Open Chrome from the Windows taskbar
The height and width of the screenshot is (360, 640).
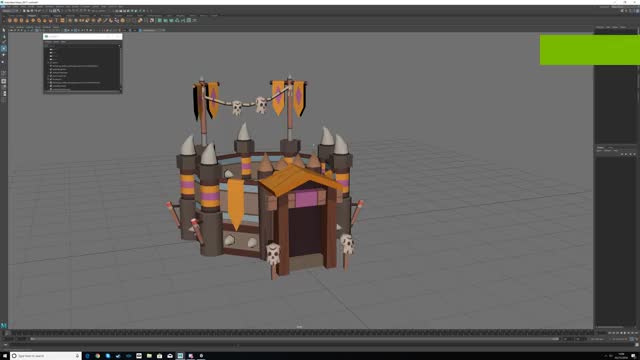pyautogui.click(x=98, y=356)
